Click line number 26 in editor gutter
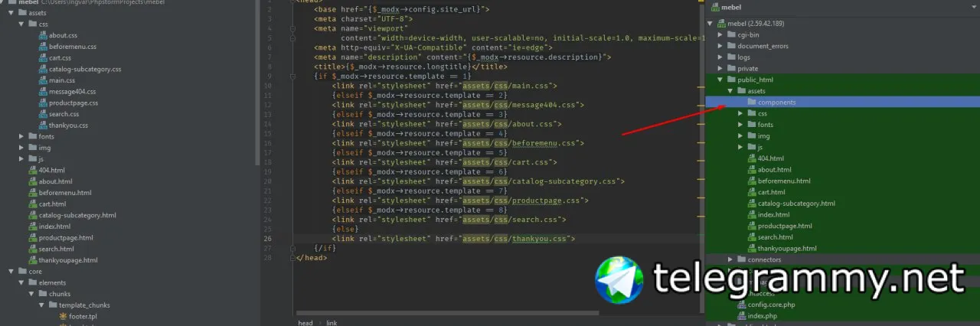Image resolution: width=980 pixels, height=326 pixels. click(x=266, y=239)
